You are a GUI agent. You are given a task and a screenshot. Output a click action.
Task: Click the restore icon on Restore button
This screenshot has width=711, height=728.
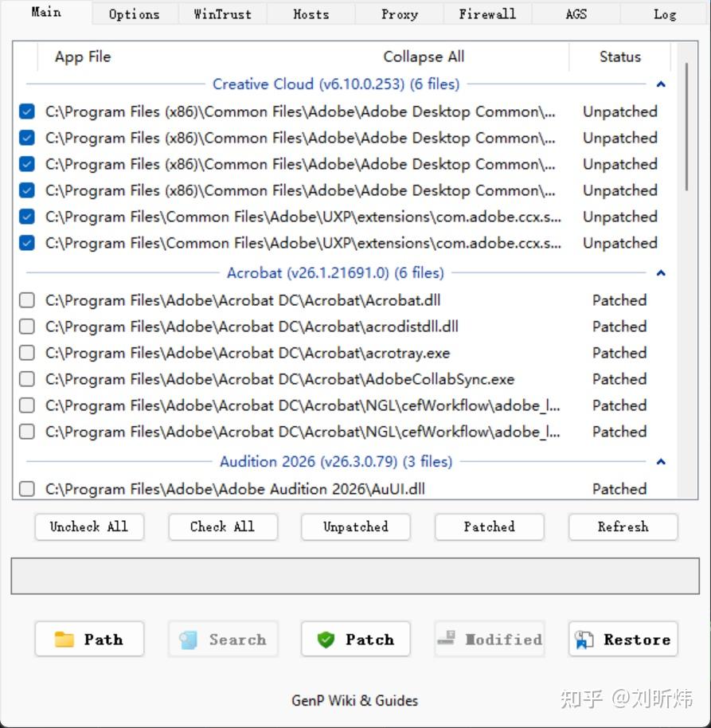click(x=584, y=640)
